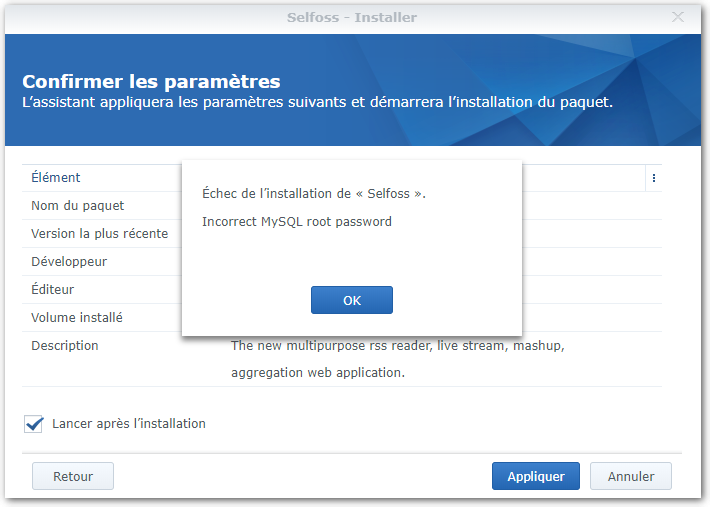The height and width of the screenshot is (507, 710).
Task: Select the Éditeur row
Action: click(52, 290)
